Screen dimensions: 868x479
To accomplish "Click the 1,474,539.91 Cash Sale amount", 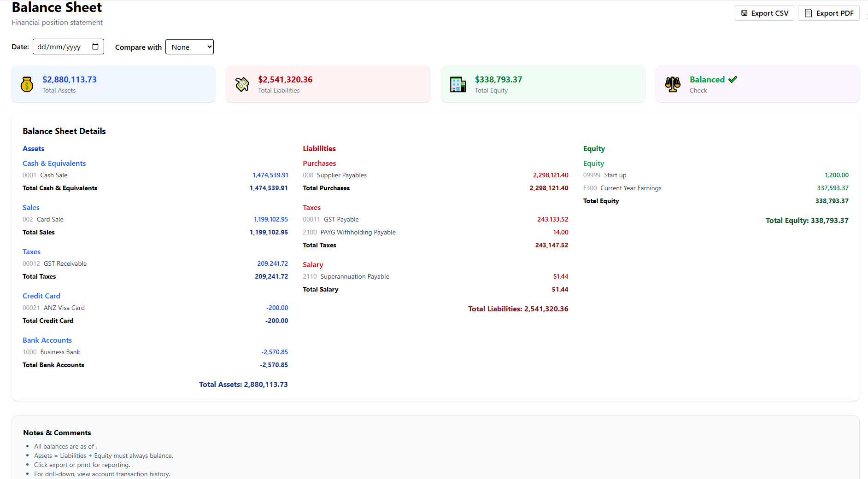I will pos(270,175).
